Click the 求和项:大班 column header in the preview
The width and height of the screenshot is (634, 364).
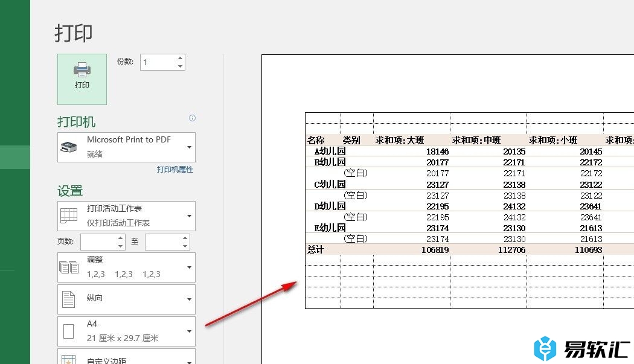tap(400, 140)
